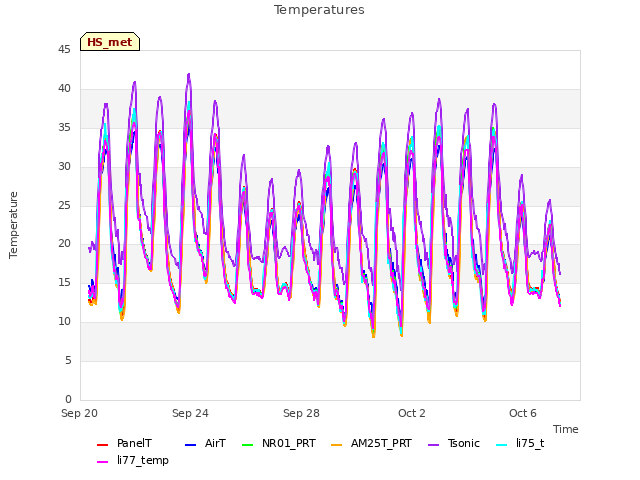Click the Sep 24 axis label
Image resolution: width=640 pixels, height=480 pixels.
[190, 413]
